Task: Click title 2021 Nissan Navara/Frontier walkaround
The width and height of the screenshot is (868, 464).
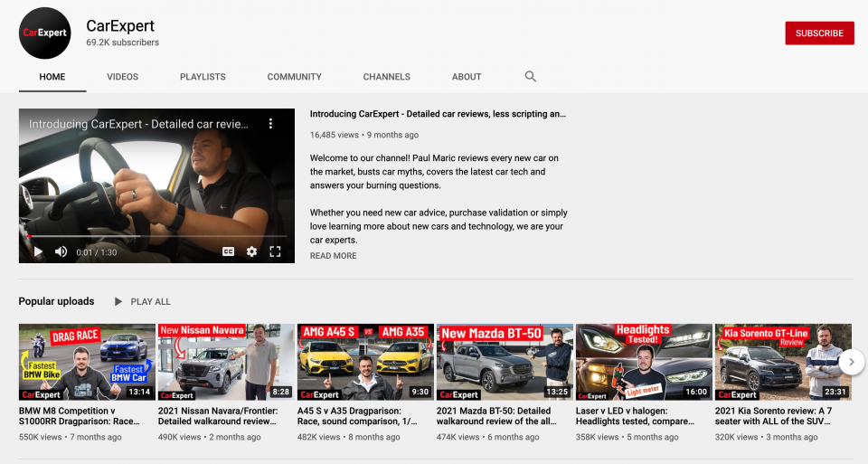Action: [218, 416]
